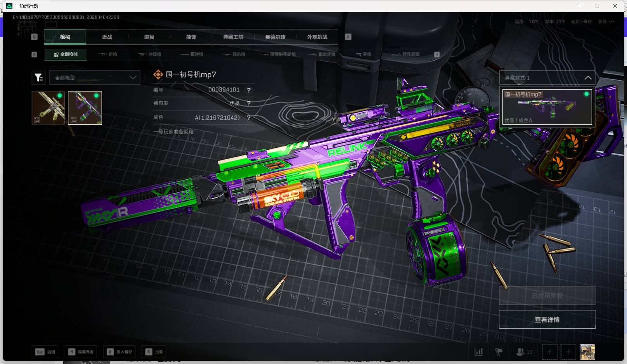The image size is (627, 364).
Task: Select the 全部枪械 category
Action: tap(66, 54)
